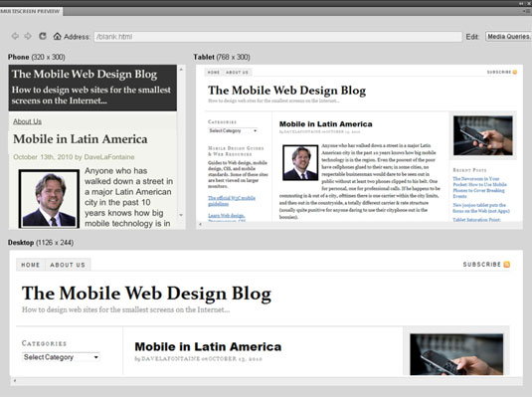This screenshot has width=532, height=397.
Task: Click official W3C mobile guidelines link in Tablet preview
Action: point(232,200)
